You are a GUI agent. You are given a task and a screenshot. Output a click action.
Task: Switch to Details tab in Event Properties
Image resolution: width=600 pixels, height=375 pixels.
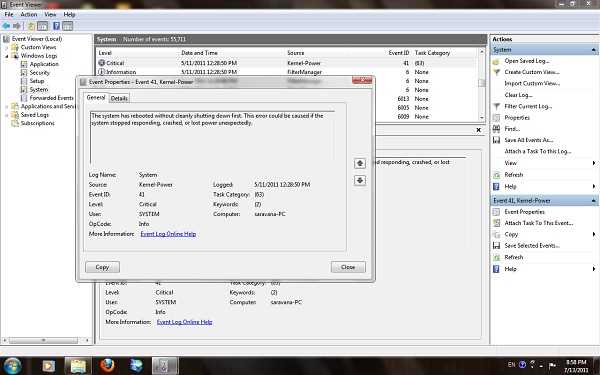119,98
